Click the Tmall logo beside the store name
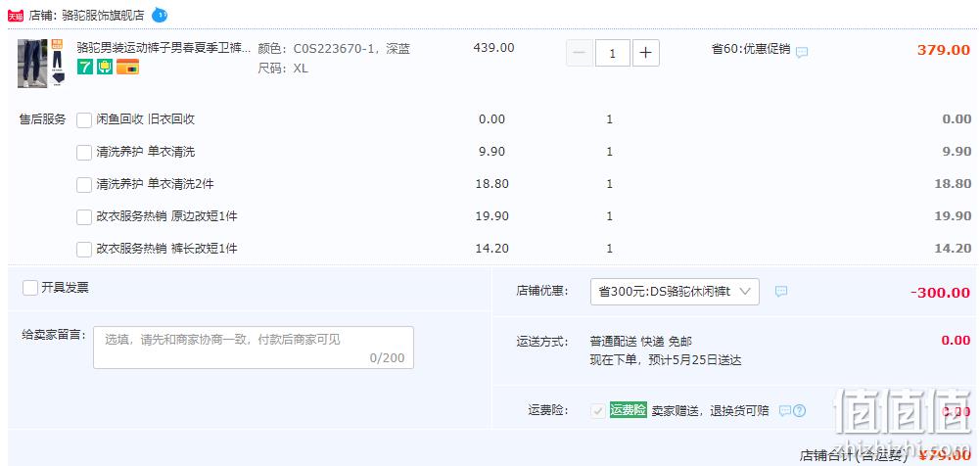The height and width of the screenshot is (466, 980). pyautogui.click(x=16, y=15)
